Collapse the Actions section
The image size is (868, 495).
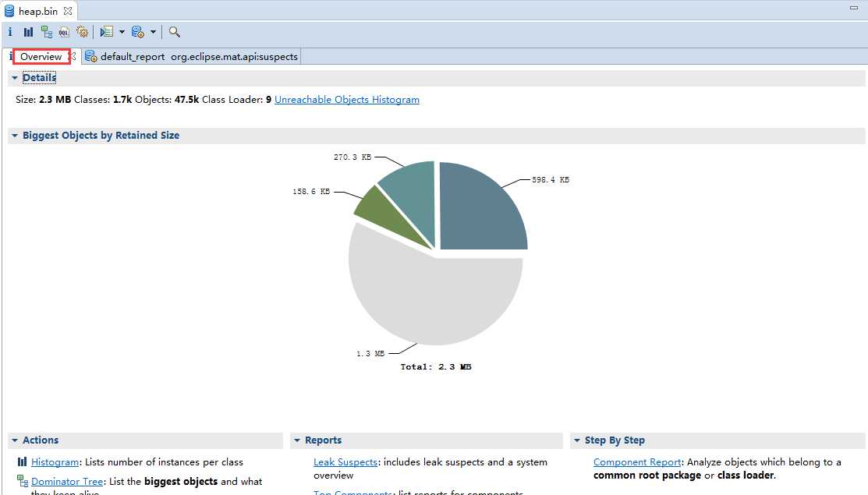[15, 440]
